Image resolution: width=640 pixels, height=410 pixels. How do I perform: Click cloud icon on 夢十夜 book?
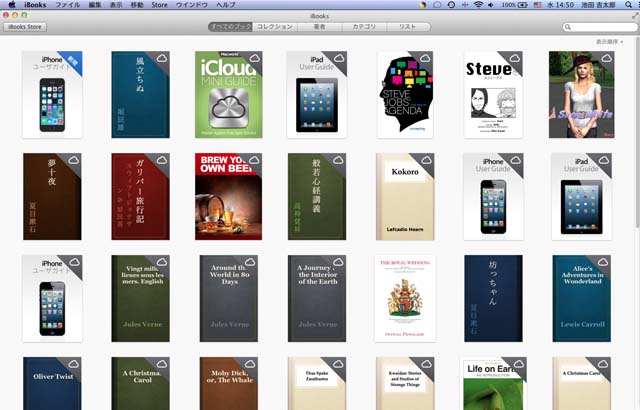(73, 160)
